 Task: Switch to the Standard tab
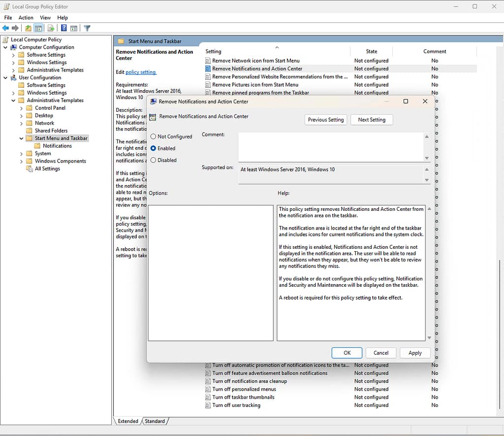tap(155, 421)
